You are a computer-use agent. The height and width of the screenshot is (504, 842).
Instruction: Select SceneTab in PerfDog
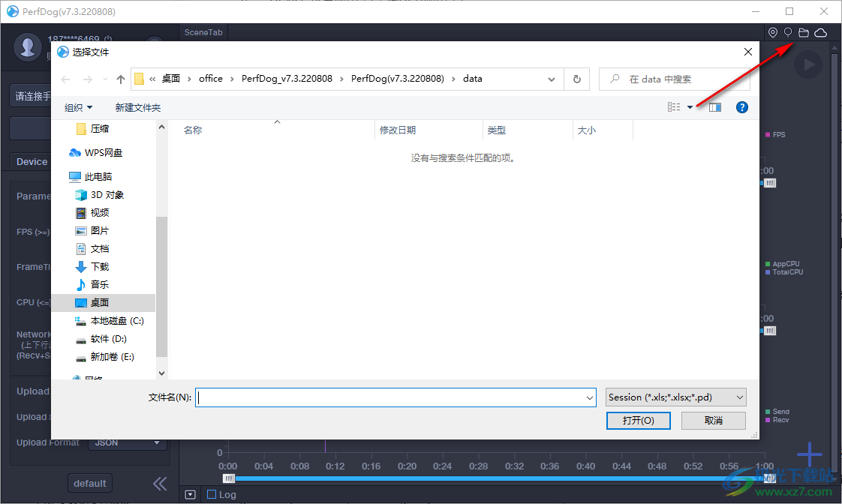[x=203, y=33]
